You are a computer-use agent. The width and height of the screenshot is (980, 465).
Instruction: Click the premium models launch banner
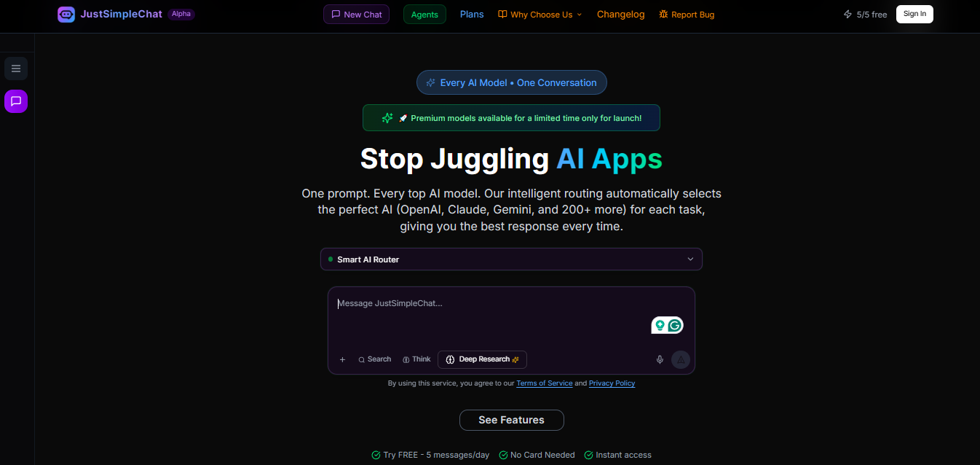click(511, 118)
